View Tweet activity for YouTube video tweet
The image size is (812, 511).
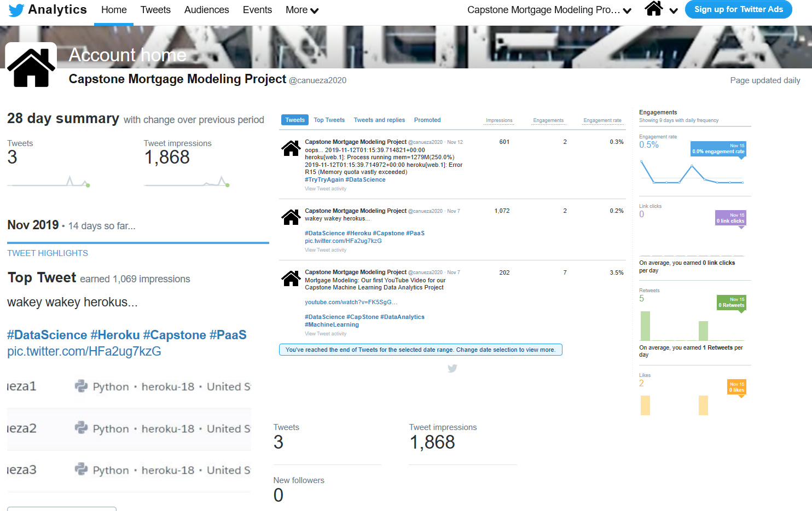[326, 334]
